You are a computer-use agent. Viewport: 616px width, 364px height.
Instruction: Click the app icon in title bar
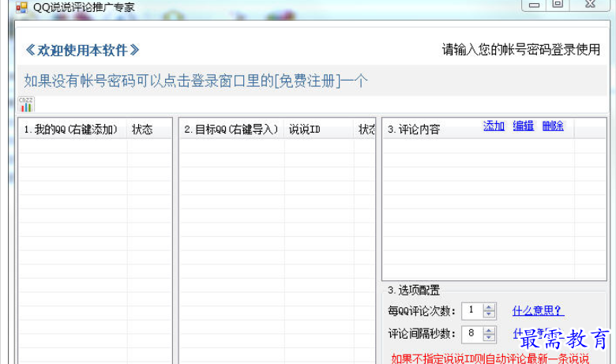click(21, 7)
